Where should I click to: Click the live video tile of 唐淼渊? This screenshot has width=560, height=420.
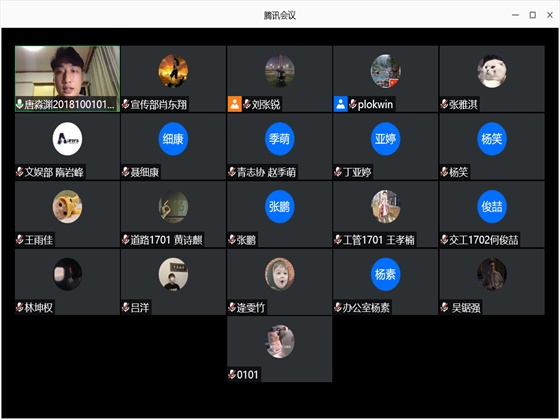tap(68, 79)
